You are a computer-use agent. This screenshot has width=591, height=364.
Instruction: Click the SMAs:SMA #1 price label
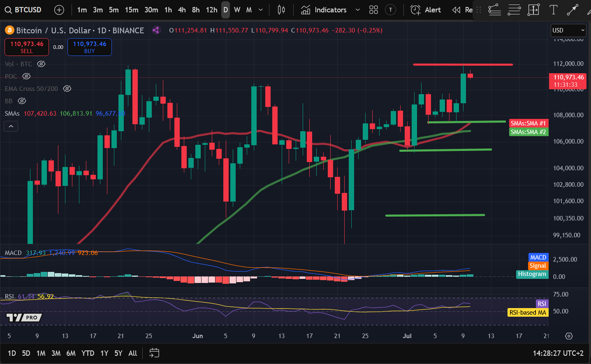pyautogui.click(x=528, y=123)
